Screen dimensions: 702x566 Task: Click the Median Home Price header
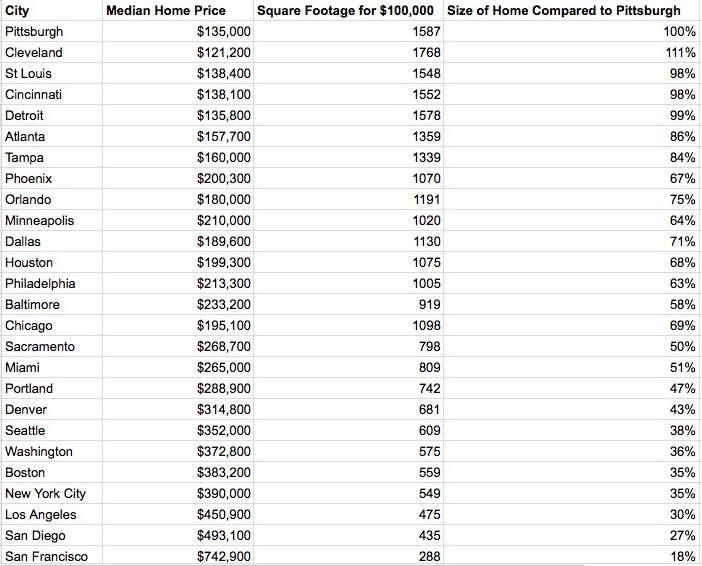(178, 10)
